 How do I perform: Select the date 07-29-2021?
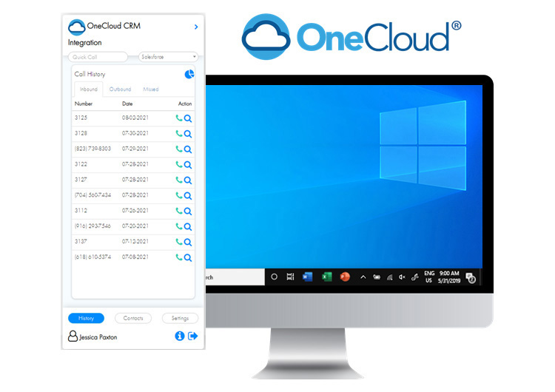135,149
